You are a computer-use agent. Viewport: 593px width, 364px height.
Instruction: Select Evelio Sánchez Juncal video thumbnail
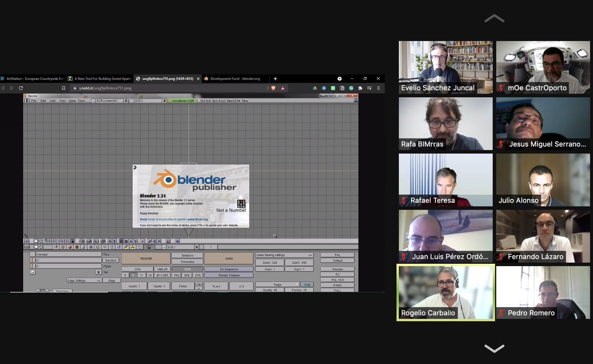446,67
